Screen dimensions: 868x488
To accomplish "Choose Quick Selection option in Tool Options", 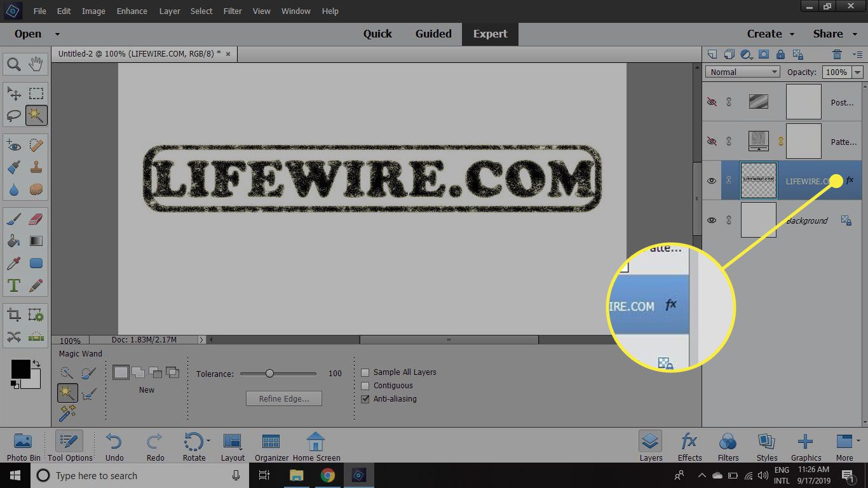I will pyautogui.click(x=67, y=373).
